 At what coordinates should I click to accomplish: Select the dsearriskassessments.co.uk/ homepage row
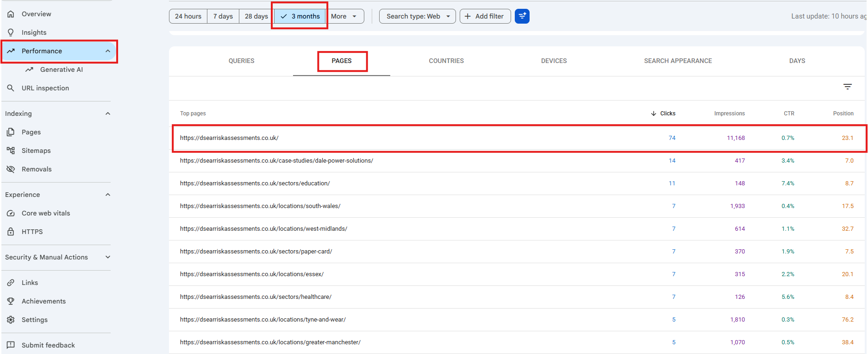point(517,138)
